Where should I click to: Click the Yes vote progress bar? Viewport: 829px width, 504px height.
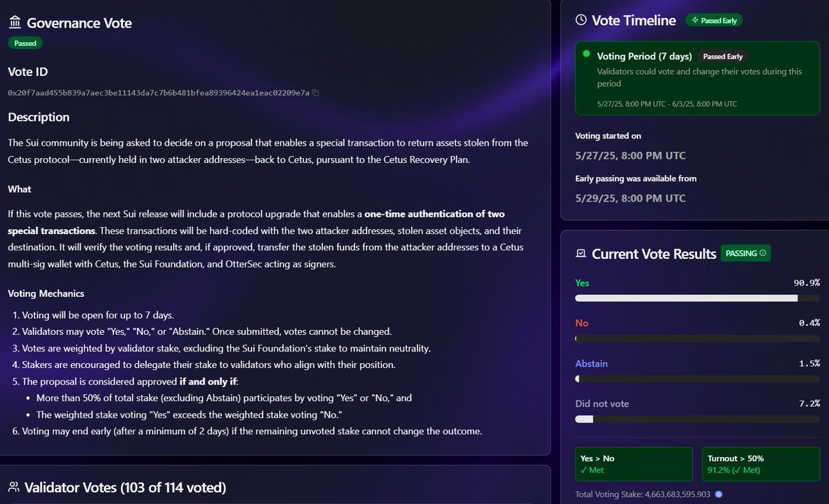[698, 298]
